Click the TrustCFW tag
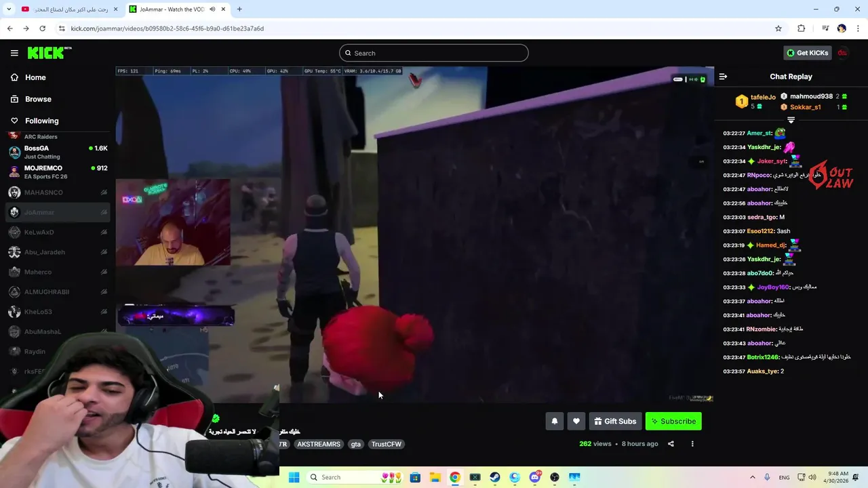This screenshot has width=868, height=488. pyautogui.click(x=387, y=444)
